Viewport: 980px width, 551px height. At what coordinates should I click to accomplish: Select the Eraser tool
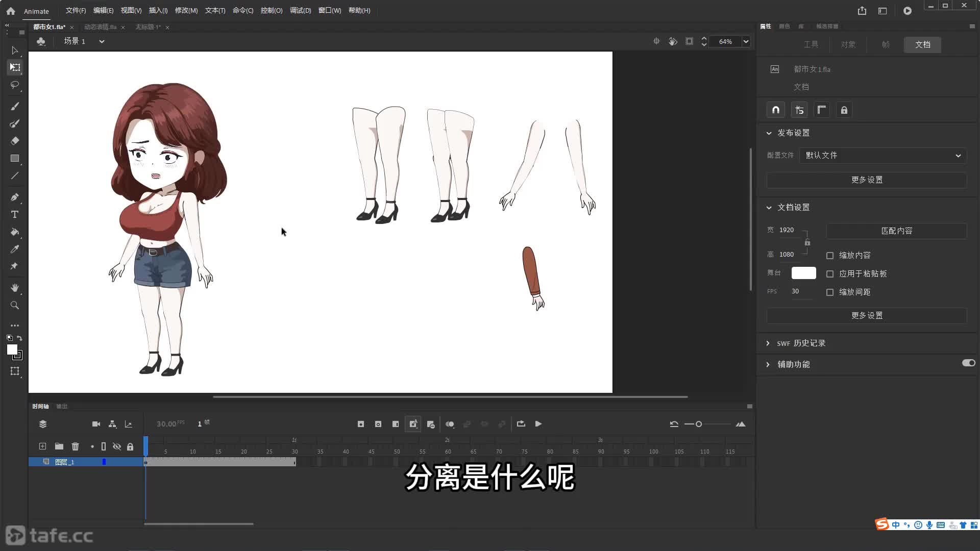tap(15, 141)
